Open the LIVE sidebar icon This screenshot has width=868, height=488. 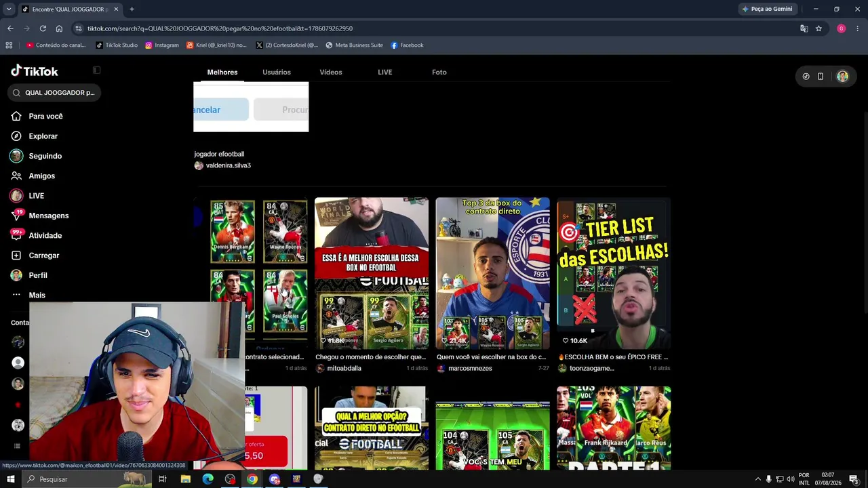tap(16, 196)
